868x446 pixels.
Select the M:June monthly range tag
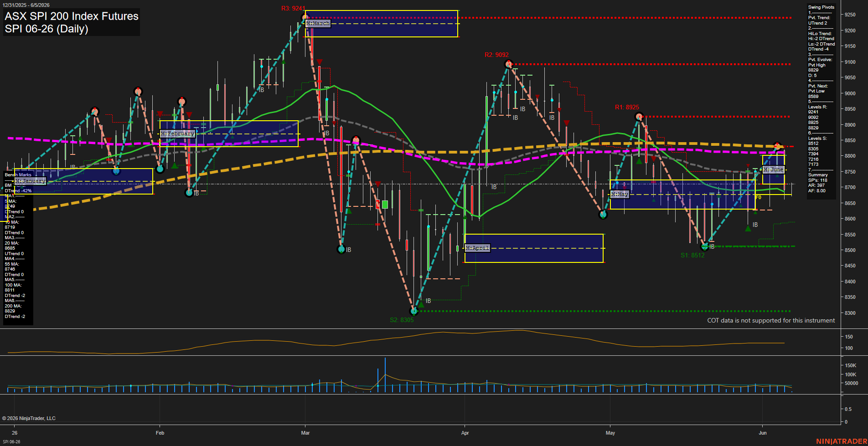pos(773,169)
